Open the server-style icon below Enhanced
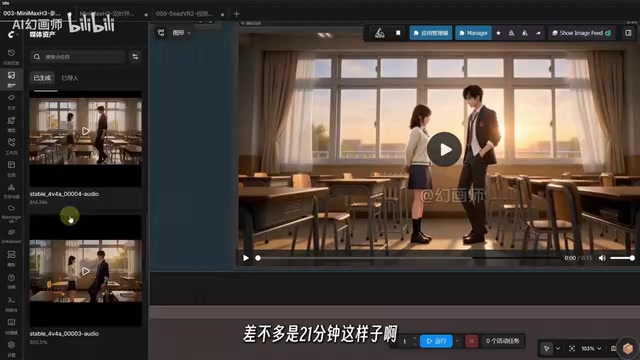The width and height of the screenshot is (640, 360). pyautogui.click(x=11, y=255)
